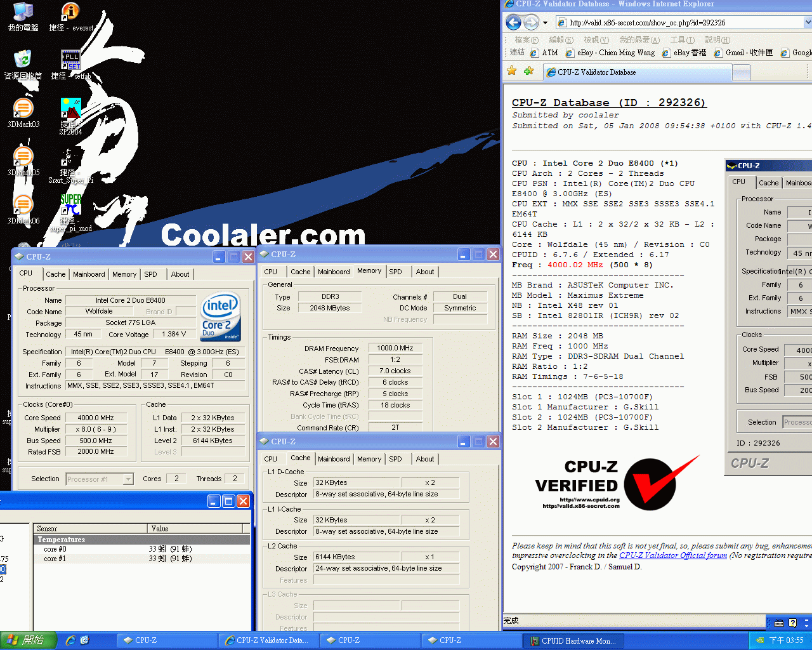Click the Value column header in Hardware Monitor
812x650 pixels.
pos(195,528)
